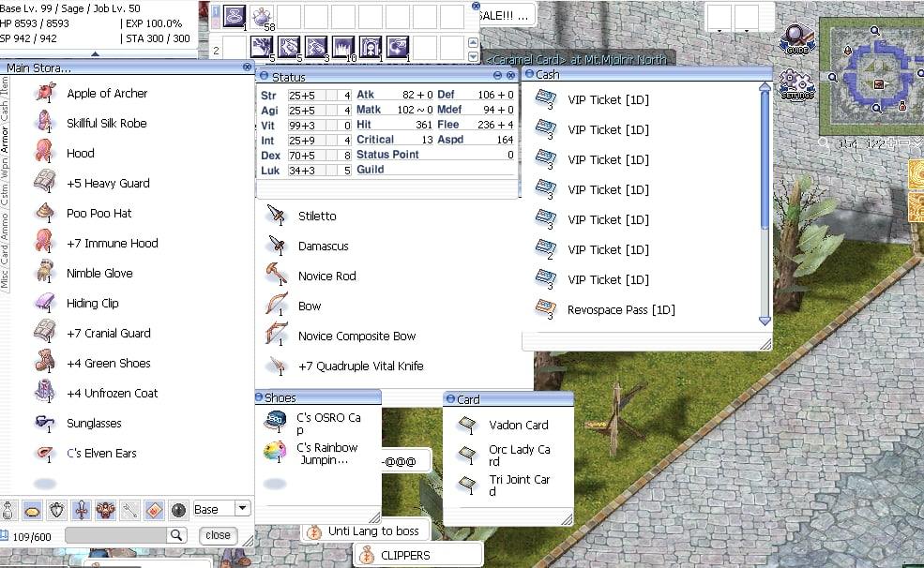Select the Armor tab in storage

coord(5,140)
